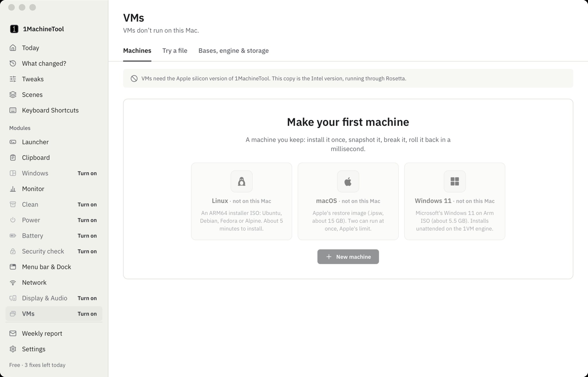Click the VMs don't run on this Mac subtitle
Viewport: 588px width, 377px height.
161,30
